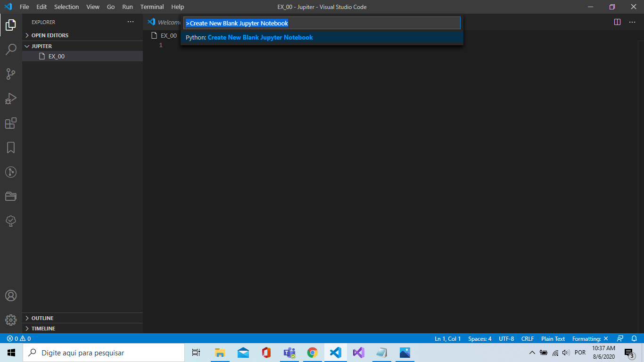Image resolution: width=644 pixels, height=362 pixels.
Task: Open the tree-shaped icon in activity bar
Action: pos(11,221)
